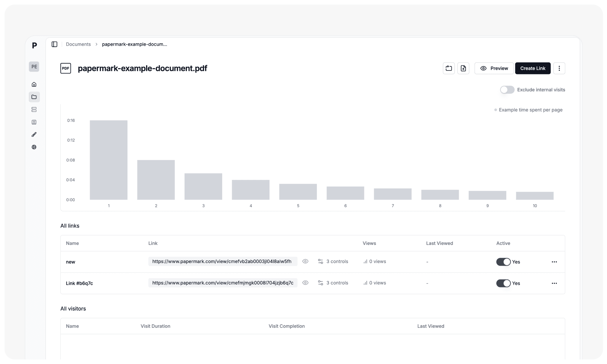Open more options for 'new' link
The width and height of the screenshot is (607, 364).
point(554,262)
